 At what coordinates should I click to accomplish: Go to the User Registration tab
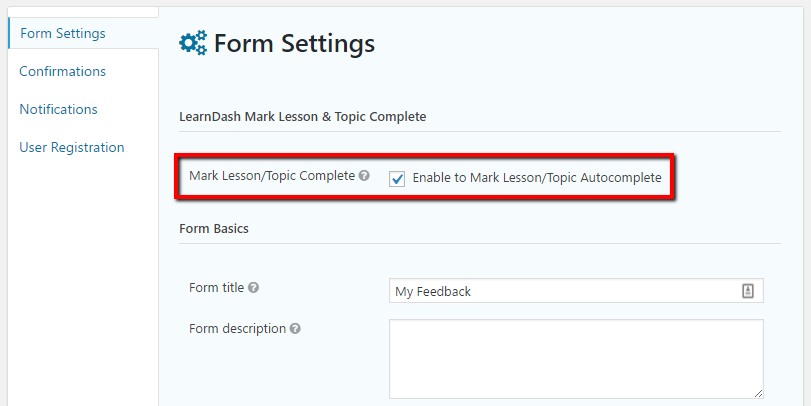[72, 147]
